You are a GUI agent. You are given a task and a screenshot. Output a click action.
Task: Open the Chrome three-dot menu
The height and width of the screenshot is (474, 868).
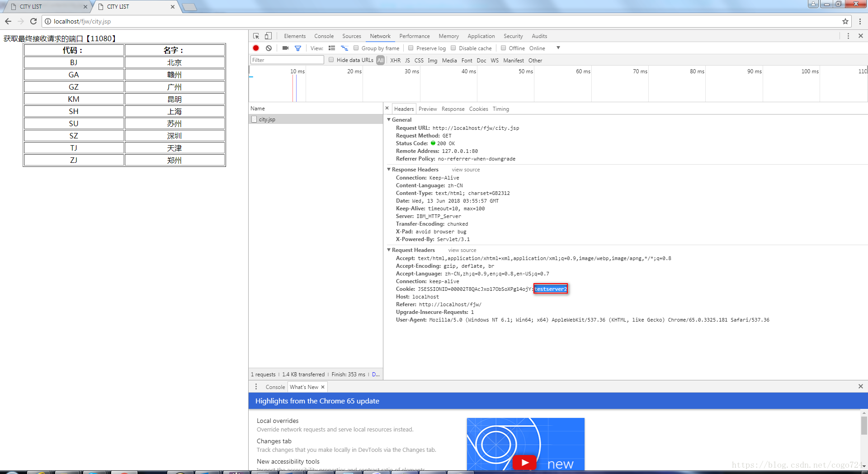pos(860,21)
